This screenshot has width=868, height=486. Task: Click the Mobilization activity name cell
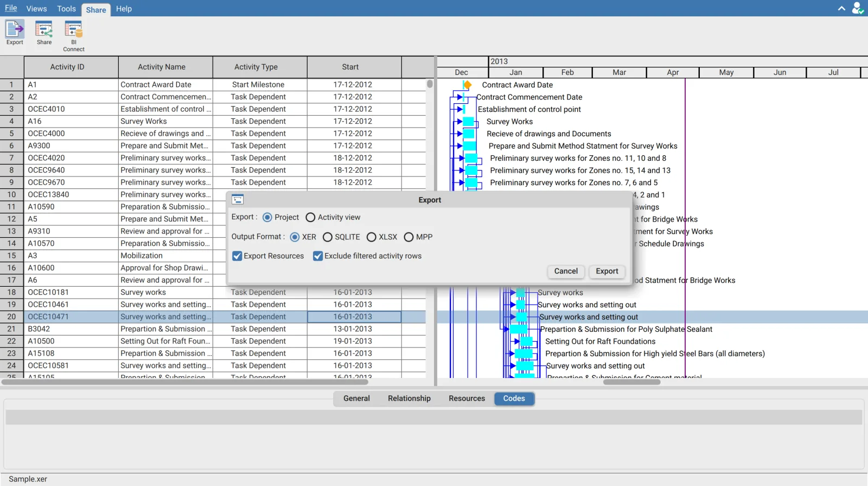click(x=165, y=256)
